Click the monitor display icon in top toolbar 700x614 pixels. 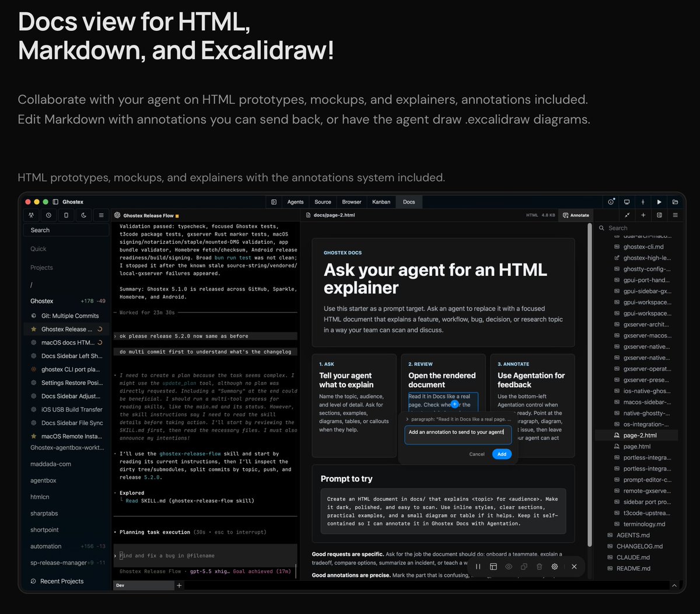click(627, 202)
